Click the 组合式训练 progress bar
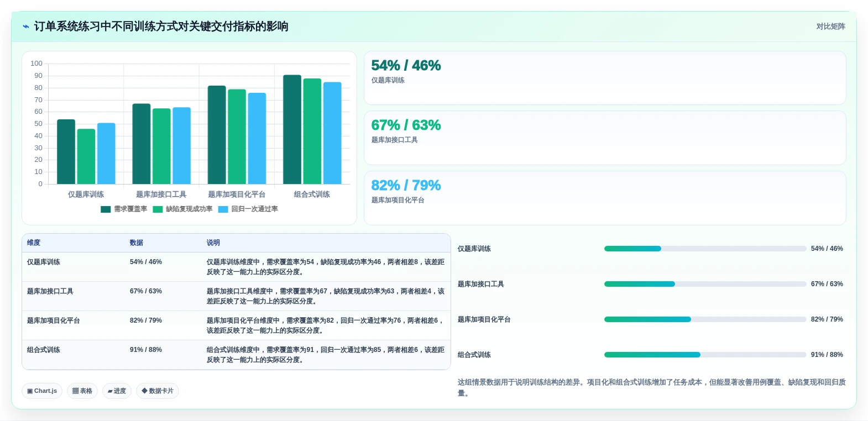Screen dimensions: 868x421 click(705, 355)
